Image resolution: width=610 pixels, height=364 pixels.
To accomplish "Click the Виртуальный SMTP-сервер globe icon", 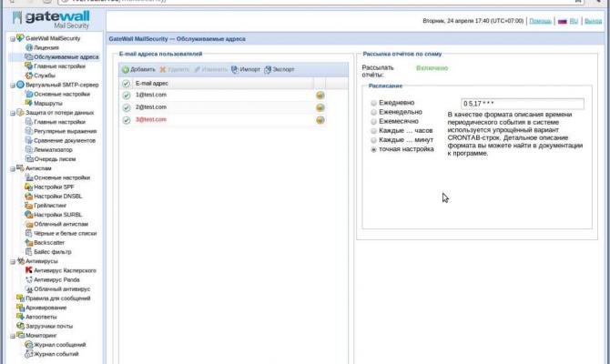I will point(21,85).
